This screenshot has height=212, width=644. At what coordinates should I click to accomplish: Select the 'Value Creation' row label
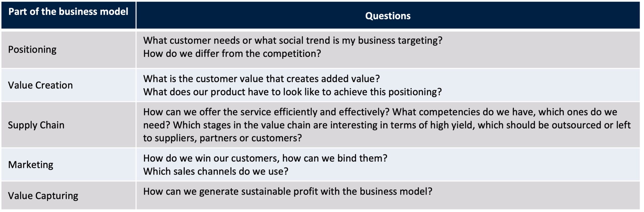40,85
